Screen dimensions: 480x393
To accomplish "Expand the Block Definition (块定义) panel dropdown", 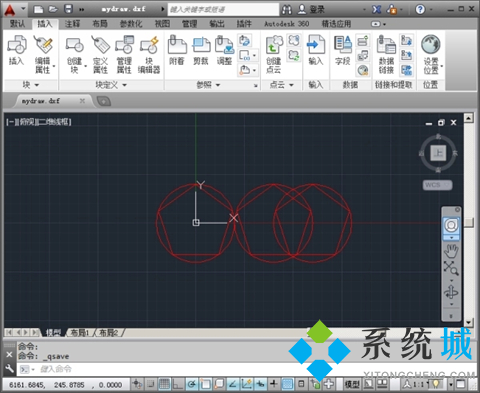I will tap(111, 85).
